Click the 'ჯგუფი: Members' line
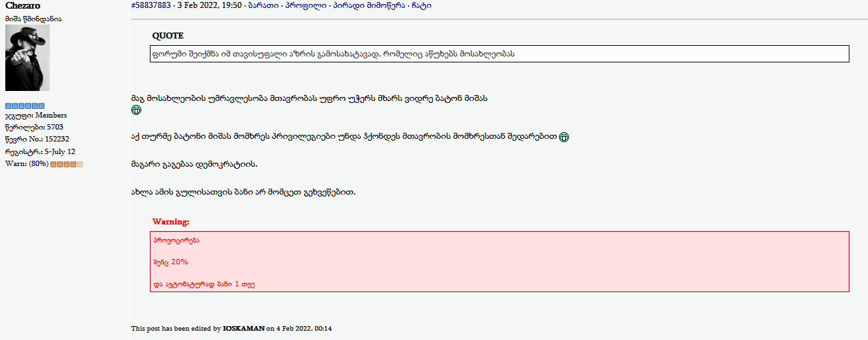Image resolution: width=868 pixels, height=340 pixels. 36,116
